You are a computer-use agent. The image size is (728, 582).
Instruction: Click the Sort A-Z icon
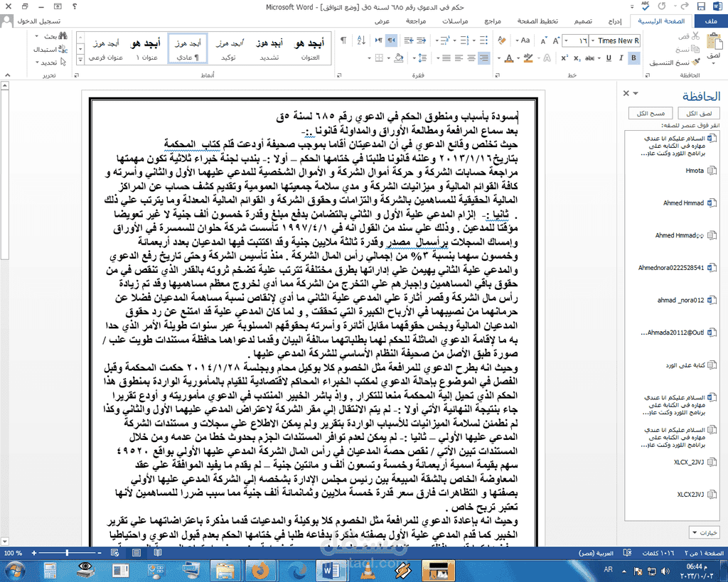(x=360, y=41)
